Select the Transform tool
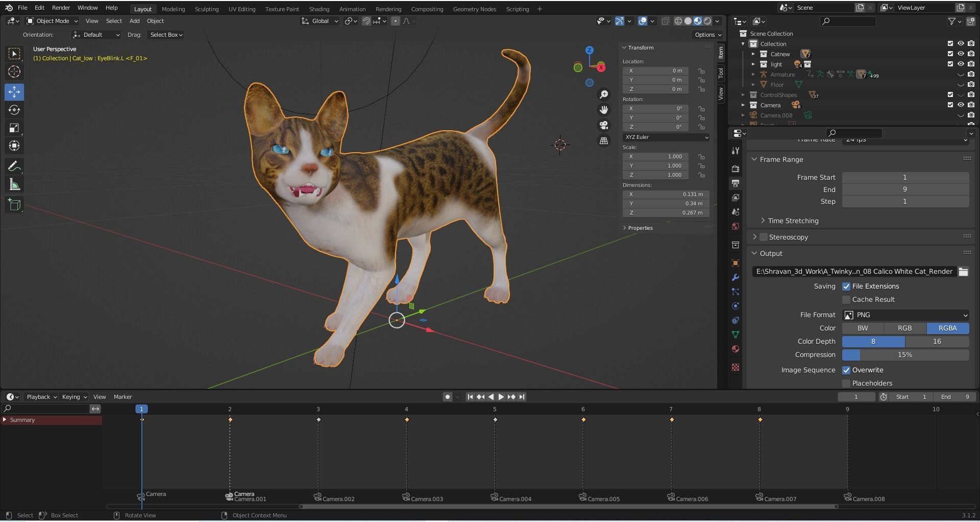Viewport: 980px width, 522px height. (x=14, y=146)
